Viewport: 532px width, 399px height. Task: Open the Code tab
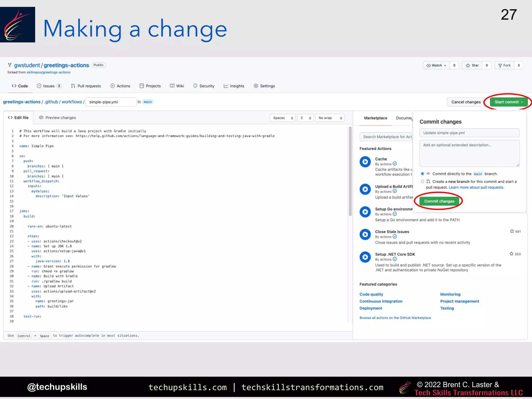pyautogui.click(x=20, y=86)
